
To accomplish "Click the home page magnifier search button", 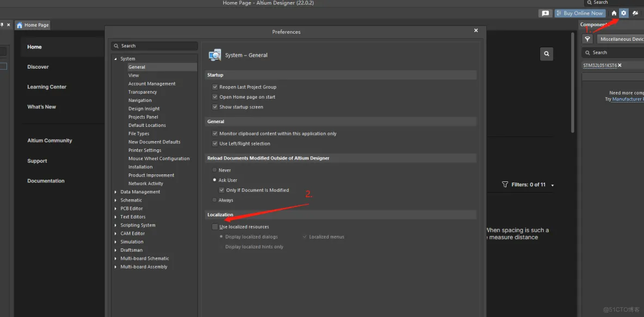I will [x=546, y=54].
